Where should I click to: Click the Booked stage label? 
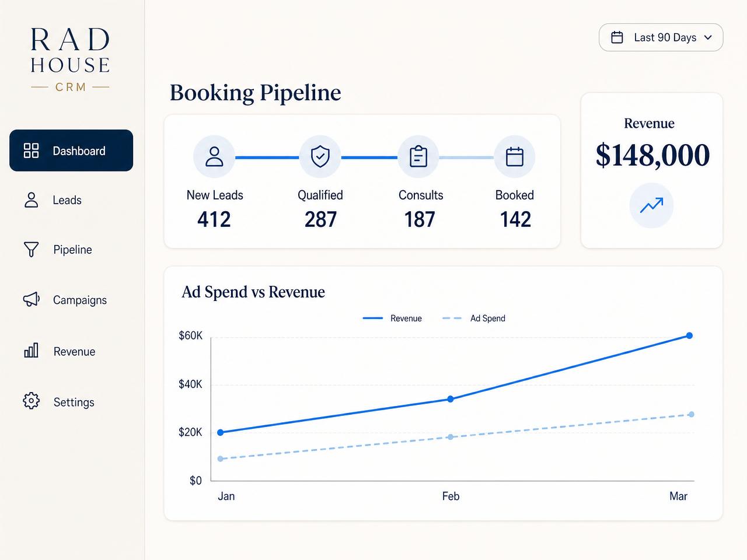(515, 195)
